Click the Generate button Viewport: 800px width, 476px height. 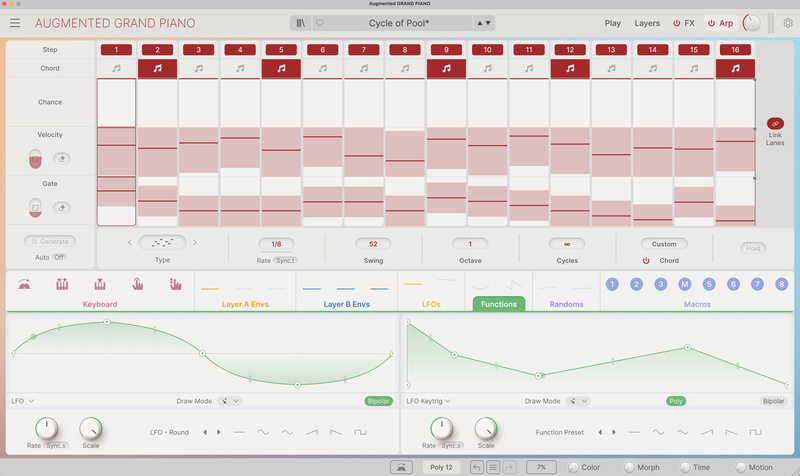(x=50, y=241)
